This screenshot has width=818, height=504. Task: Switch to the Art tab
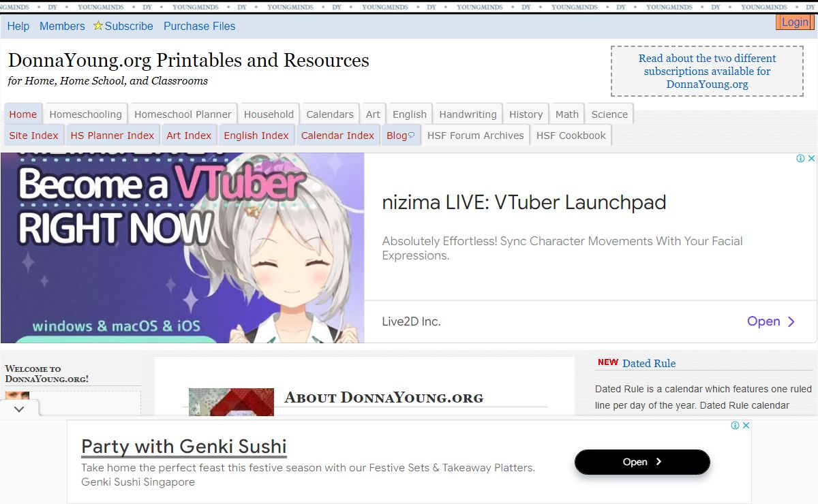click(x=373, y=114)
